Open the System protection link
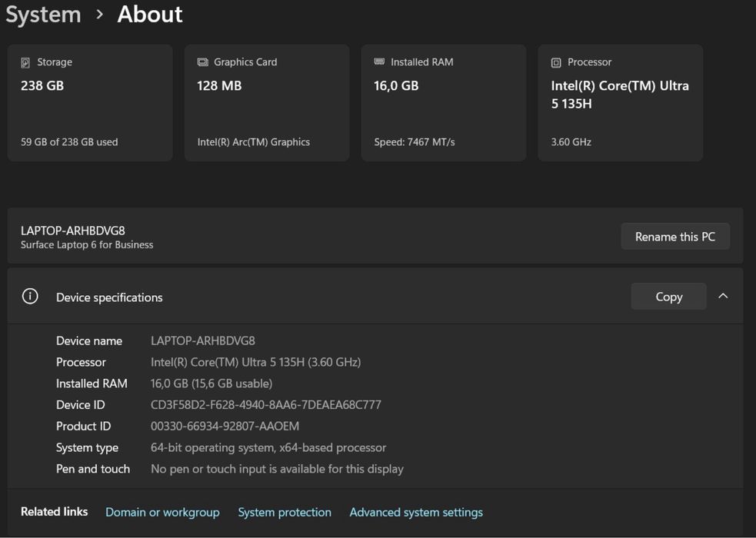The height and width of the screenshot is (538, 756). (285, 512)
